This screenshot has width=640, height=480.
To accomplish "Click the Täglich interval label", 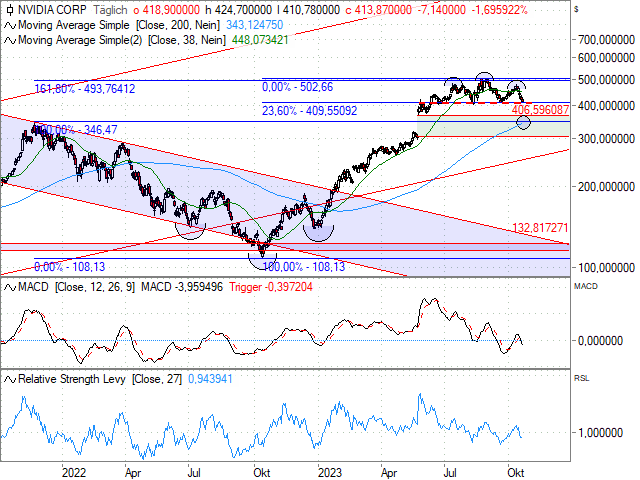I will (110, 10).
